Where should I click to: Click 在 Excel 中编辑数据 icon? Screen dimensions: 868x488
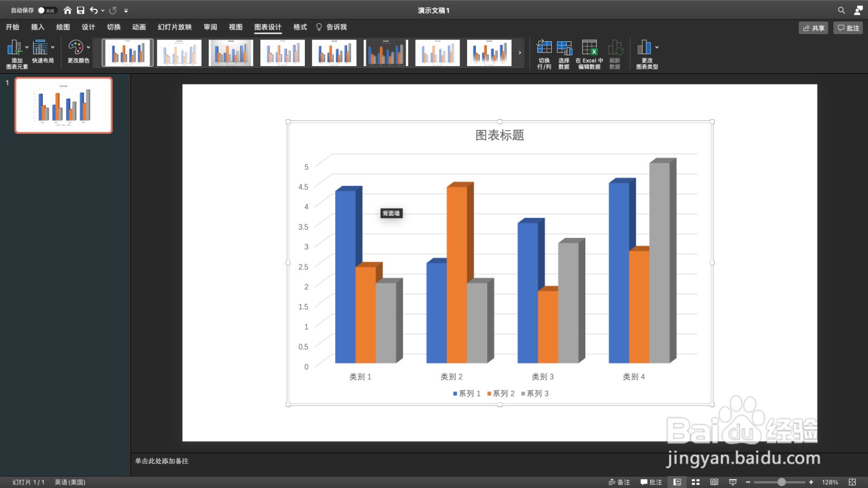point(589,54)
